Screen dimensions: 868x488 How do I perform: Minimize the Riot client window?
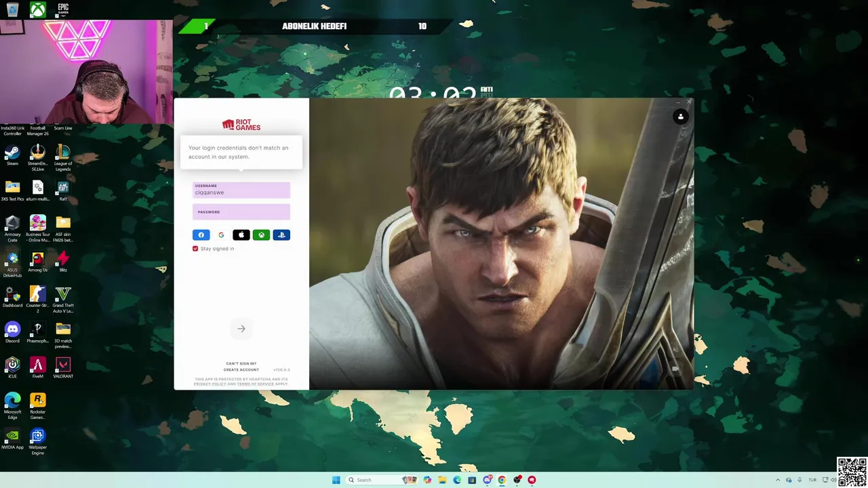677,102
